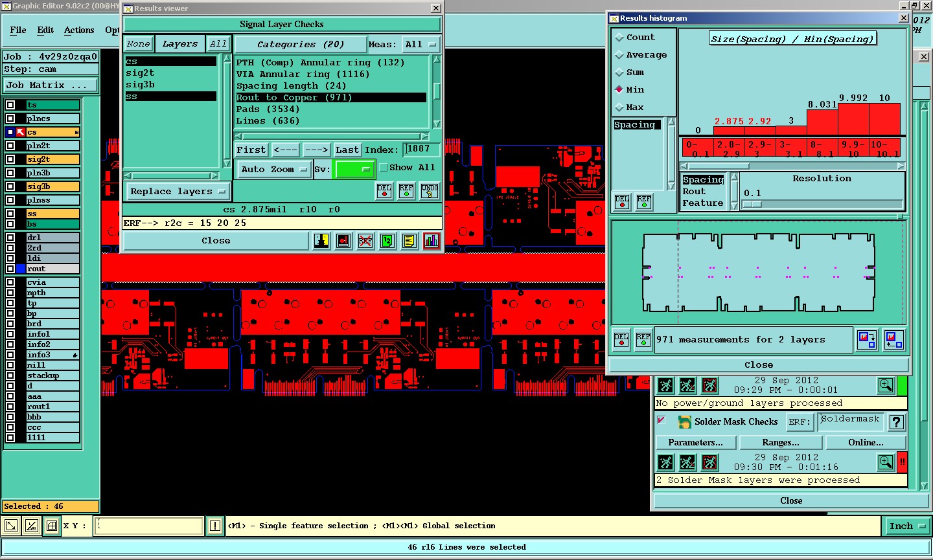
Task: Click DEL icon beside Spacing list in histogram
Action: 622,202
